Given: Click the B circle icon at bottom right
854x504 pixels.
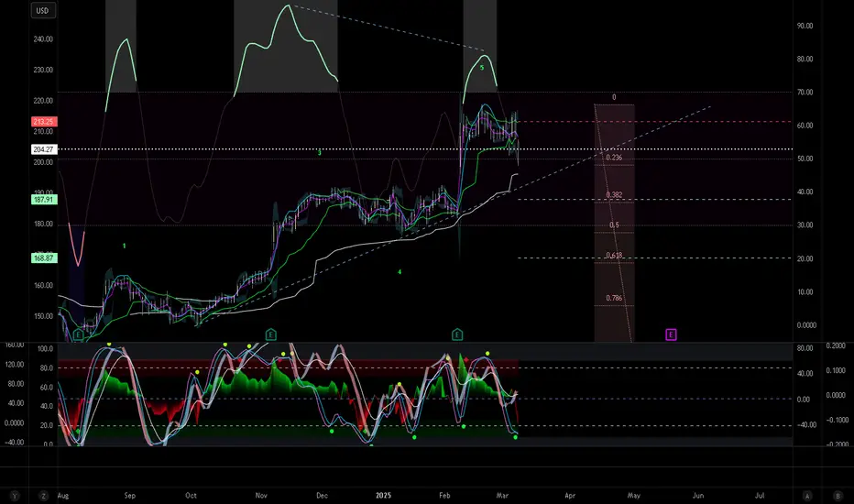Looking at the screenshot, I should [838, 496].
